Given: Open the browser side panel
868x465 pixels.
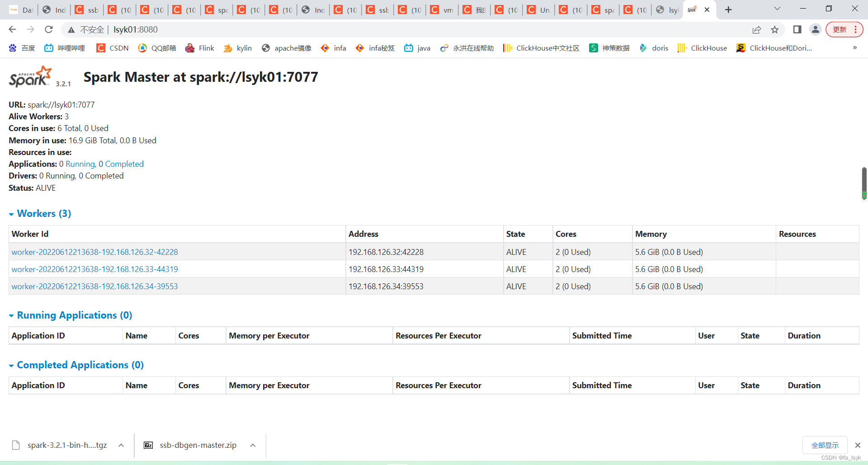Looking at the screenshot, I should pos(797,29).
